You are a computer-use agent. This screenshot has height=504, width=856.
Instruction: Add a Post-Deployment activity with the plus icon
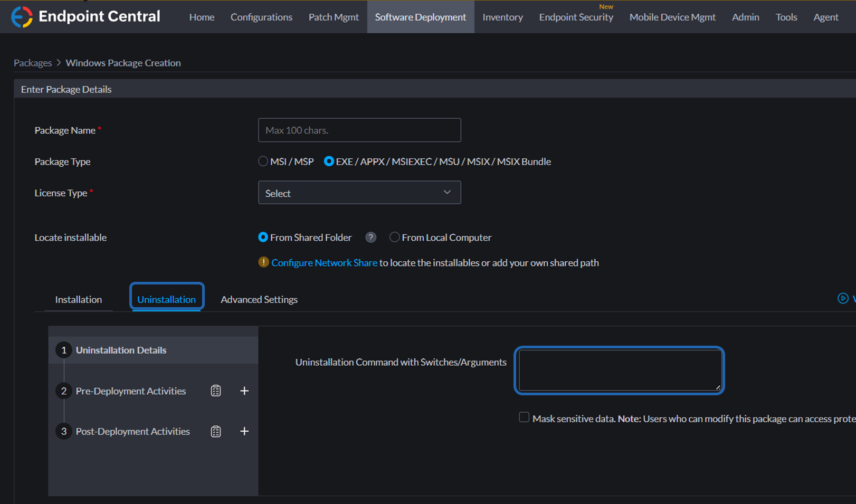(x=244, y=432)
